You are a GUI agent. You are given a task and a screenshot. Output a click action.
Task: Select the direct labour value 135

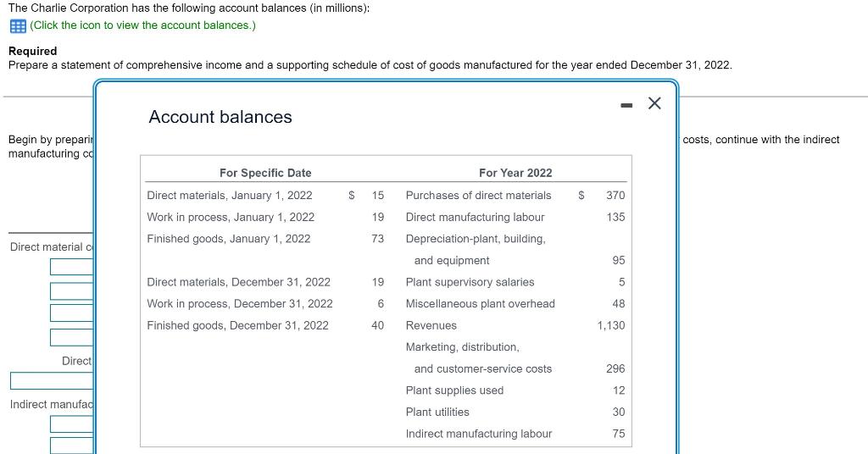[x=615, y=217]
